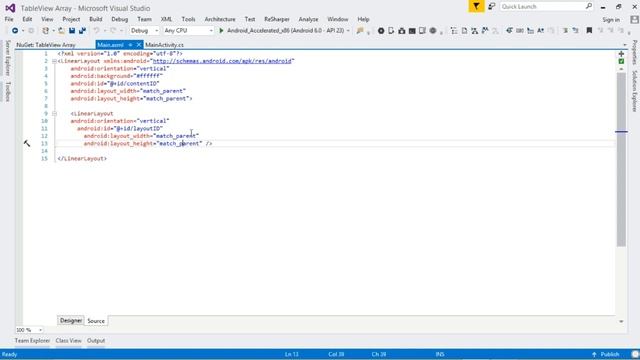
Task: Click the scroll down arrow of editor
Action: point(621,321)
